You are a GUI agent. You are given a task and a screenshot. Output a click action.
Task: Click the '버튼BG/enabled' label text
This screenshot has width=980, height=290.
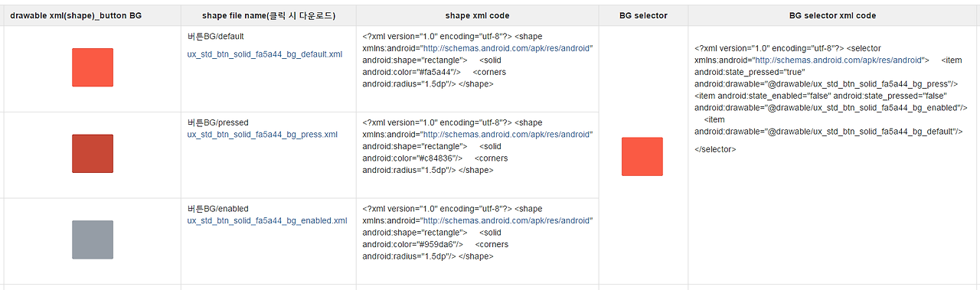(x=217, y=208)
